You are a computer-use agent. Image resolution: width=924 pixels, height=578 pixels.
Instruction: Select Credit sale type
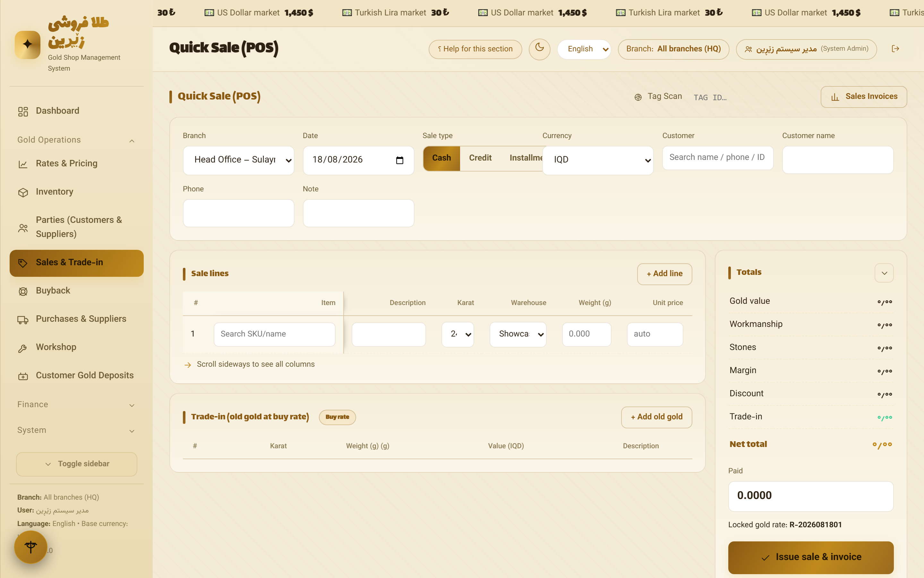(480, 158)
